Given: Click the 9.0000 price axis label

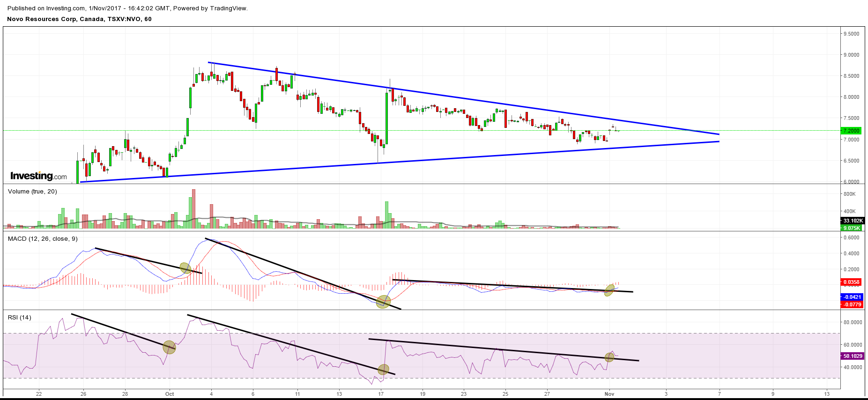Looking at the screenshot, I should pos(851,55).
